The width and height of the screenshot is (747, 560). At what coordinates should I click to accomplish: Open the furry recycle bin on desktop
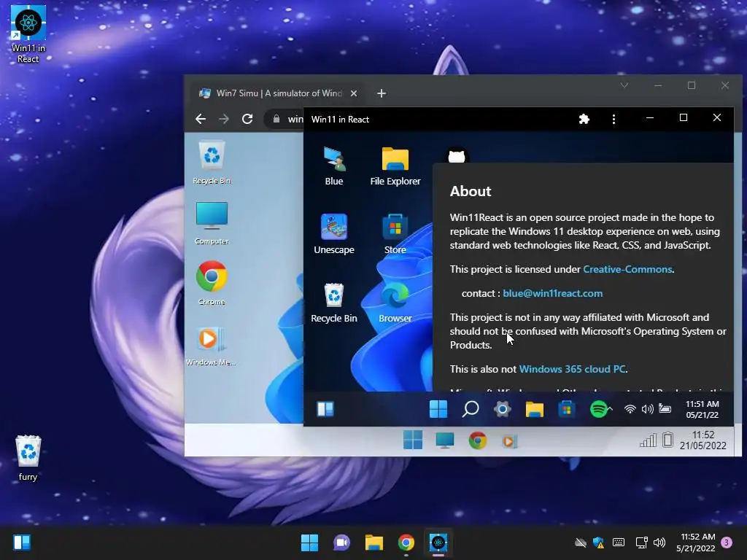click(28, 458)
